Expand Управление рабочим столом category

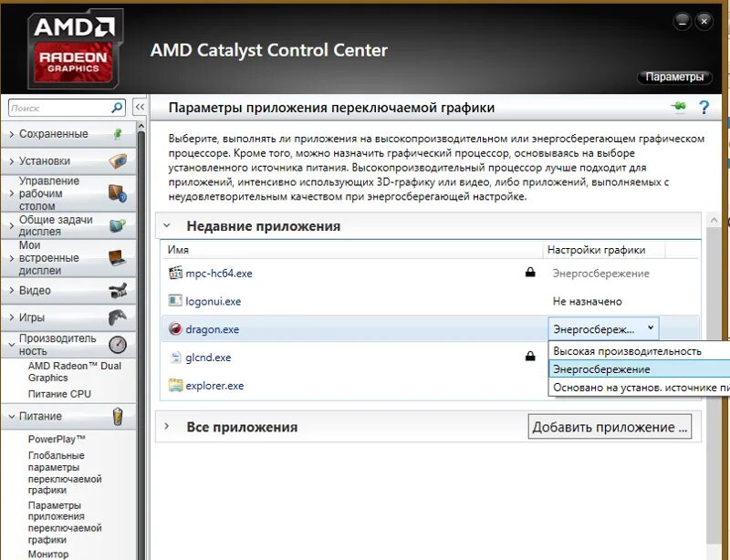point(12,193)
